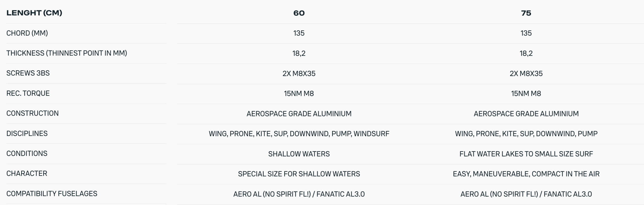
Task: Click the COMPATIBILITY FUSELAGES row label
Action: [52, 194]
